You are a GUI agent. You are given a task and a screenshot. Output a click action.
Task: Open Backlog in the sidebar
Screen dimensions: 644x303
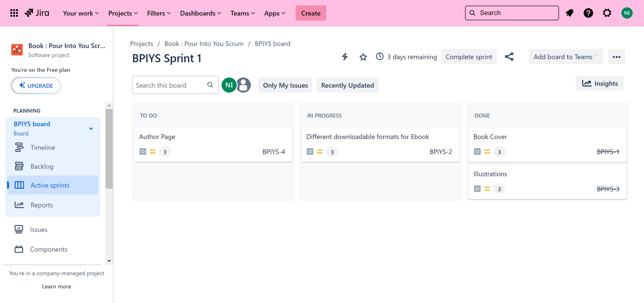click(42, 166)
